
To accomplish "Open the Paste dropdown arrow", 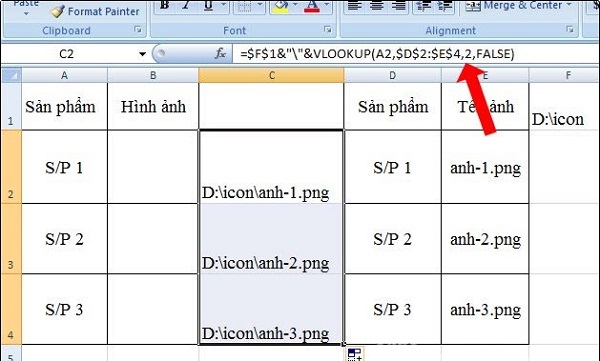I will (26, 14).
